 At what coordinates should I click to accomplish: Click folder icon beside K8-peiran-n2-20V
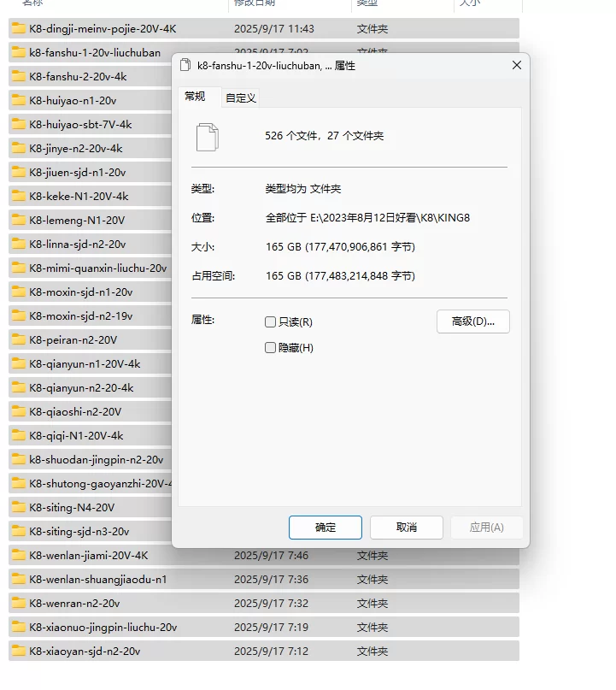click(19, 340)
